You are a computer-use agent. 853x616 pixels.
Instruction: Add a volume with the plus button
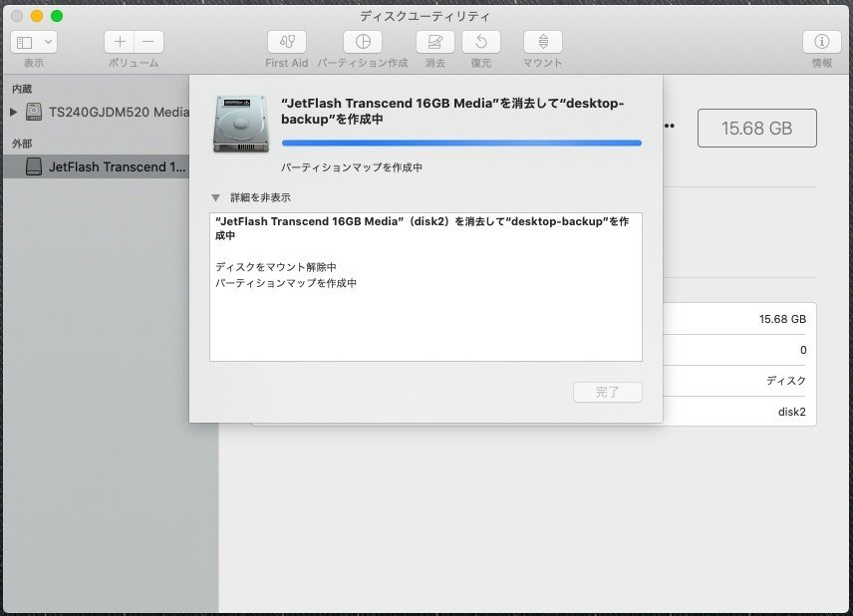click(x=120, y=42)
